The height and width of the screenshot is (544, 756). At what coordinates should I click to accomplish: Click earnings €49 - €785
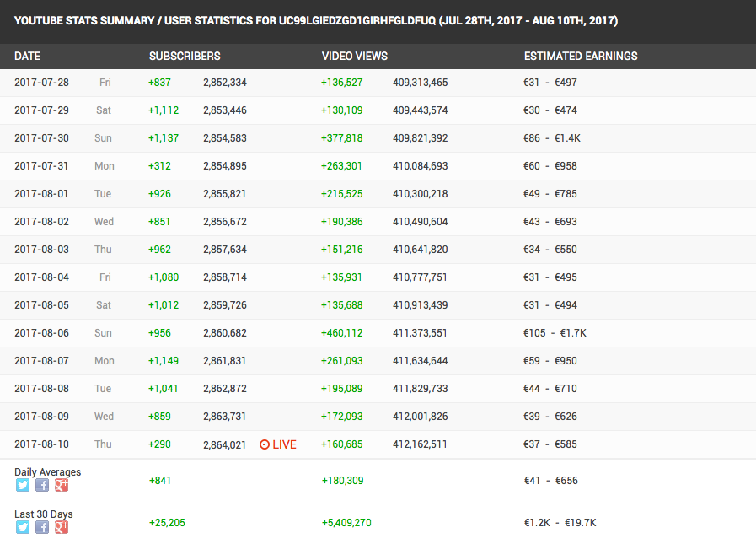pyautogui.click(x=550, y=193)
